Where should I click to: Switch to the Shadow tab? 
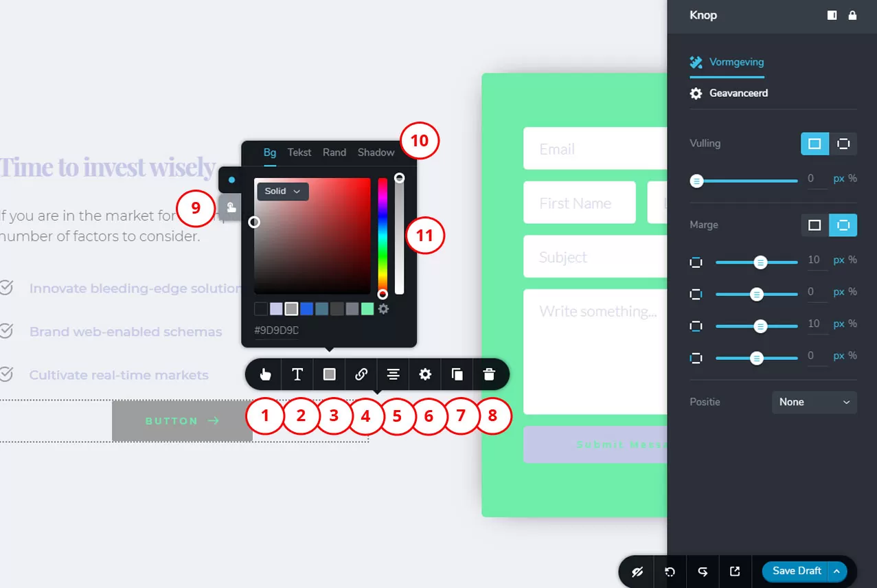[376, 152]
